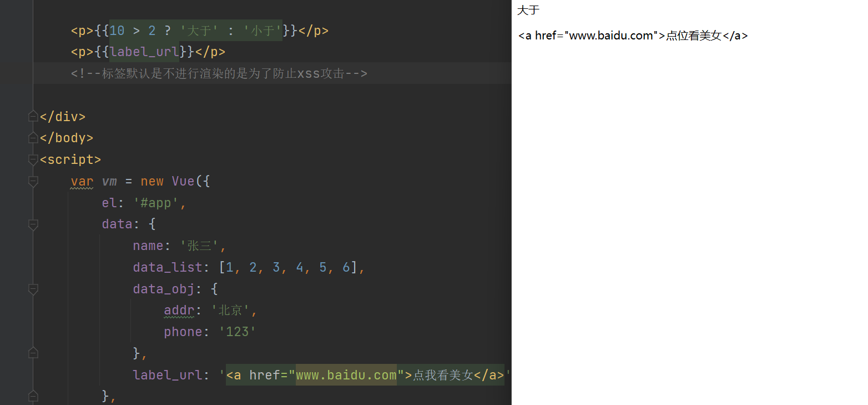Click the 'vm' variable name
Image resolution: width=868 pixels, height=405 pixels.
[110, 182]
